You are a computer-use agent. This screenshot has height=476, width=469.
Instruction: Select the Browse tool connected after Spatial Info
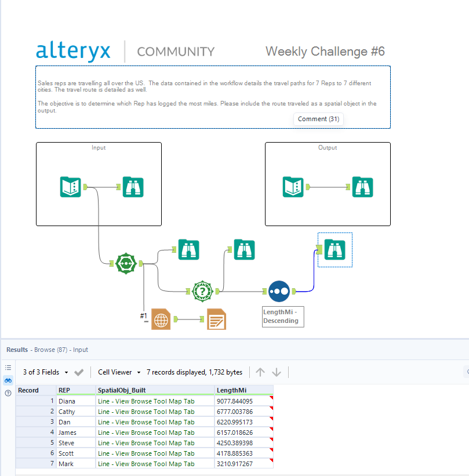tap(245, 249)
